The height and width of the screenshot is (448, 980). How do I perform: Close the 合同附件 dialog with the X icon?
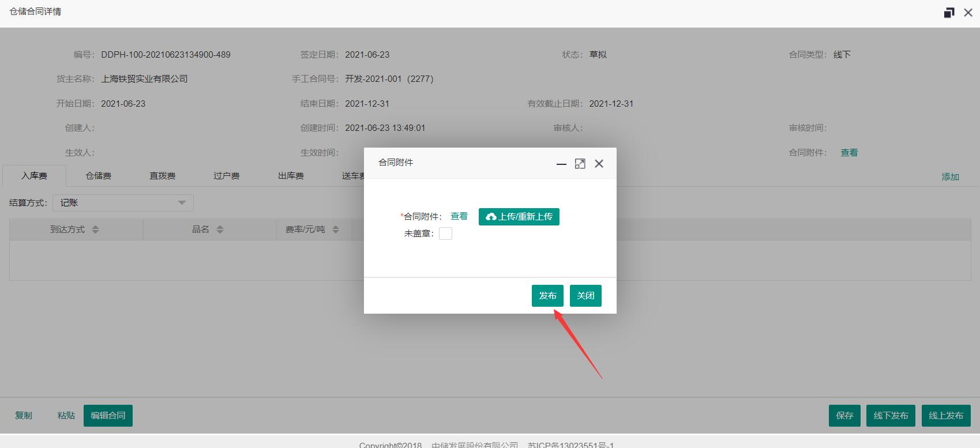[599, 164]
